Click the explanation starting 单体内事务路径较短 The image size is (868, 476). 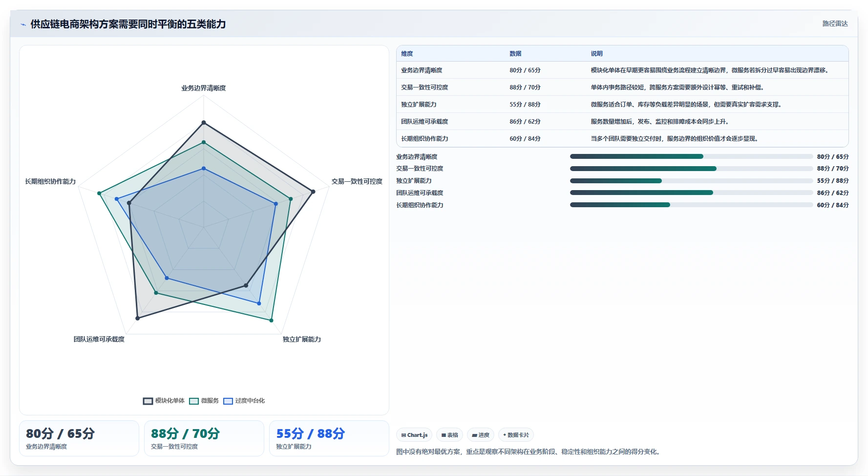(x=678, y=87)
